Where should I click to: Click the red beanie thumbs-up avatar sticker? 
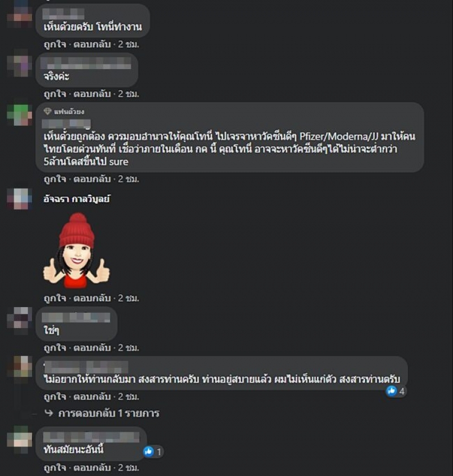[x=76, y=250]
